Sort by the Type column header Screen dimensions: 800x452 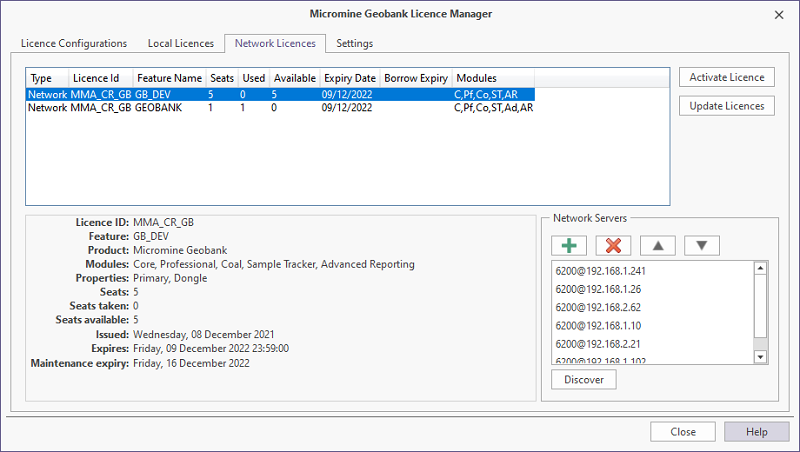[47, 78]
